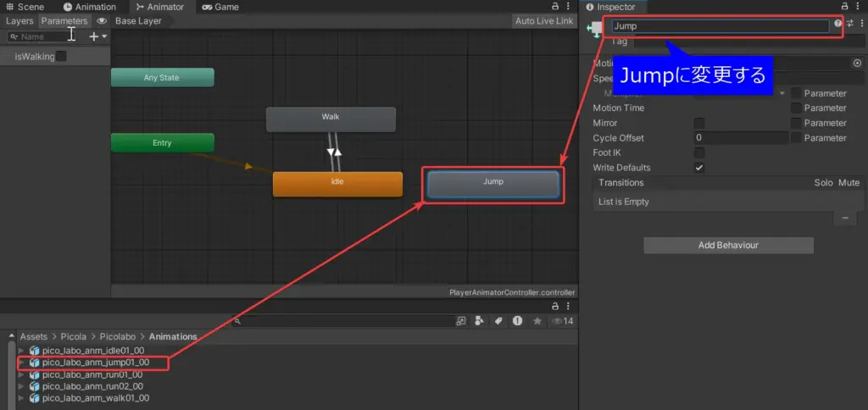Select the pico_labo_anm_run02_00 asset
The width and height of the screenshot is (868, 410).
tap(92, 386)
